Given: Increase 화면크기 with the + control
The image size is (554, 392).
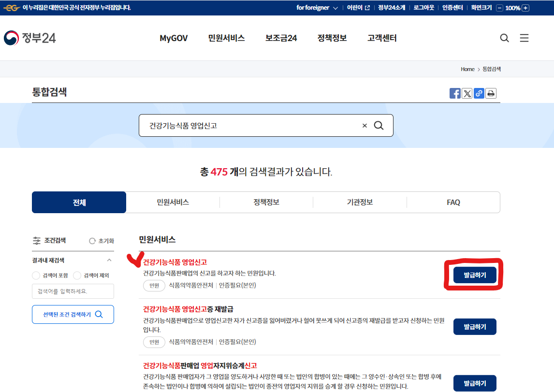Looking at the screenshot, I should [x=526, y=8].
